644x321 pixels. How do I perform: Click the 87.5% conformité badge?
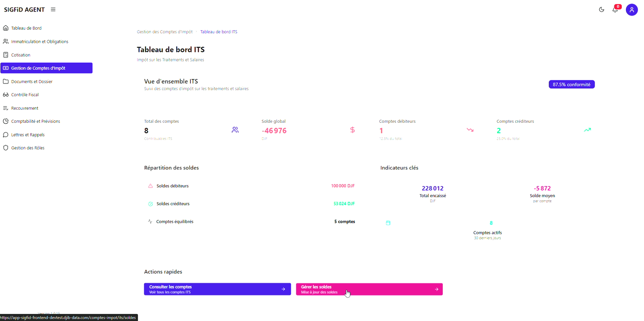pos(572,85)
